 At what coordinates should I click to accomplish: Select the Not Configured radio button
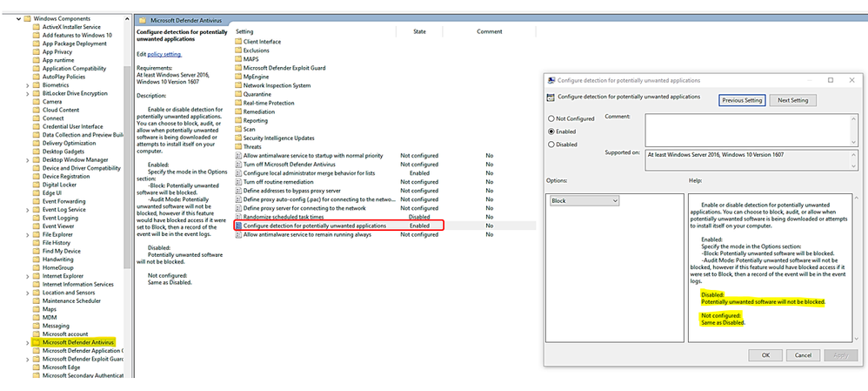[x=551, y=118]
